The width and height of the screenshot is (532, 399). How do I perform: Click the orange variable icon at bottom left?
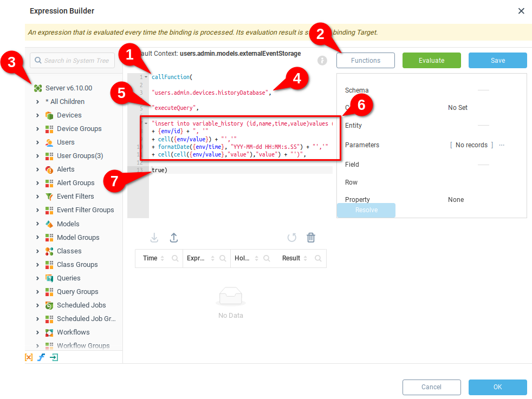pos(29,357)
